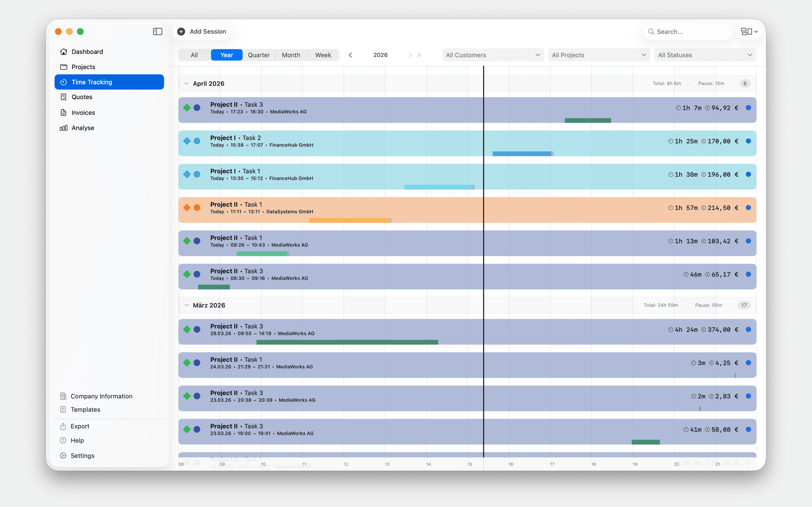The width and height of the screenshot is (812, 507).
Task: Click the Add Session button
Action: coord(201,31)
